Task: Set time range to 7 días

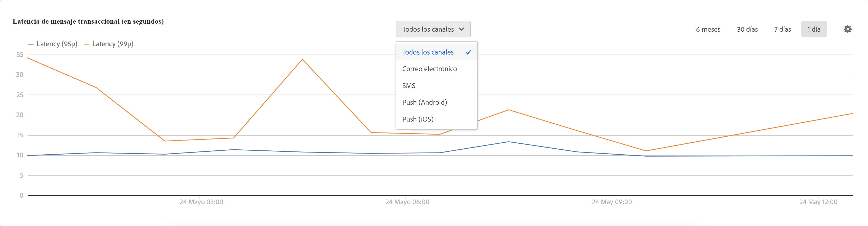Action: pos(782,29)
